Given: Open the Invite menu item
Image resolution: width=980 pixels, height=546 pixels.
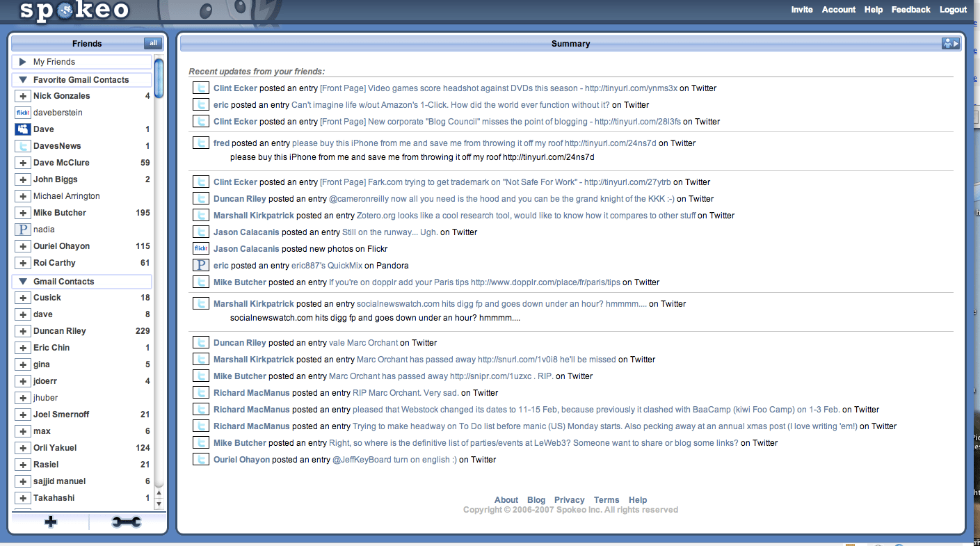Looking at the screenshot, I should point(802,10).
